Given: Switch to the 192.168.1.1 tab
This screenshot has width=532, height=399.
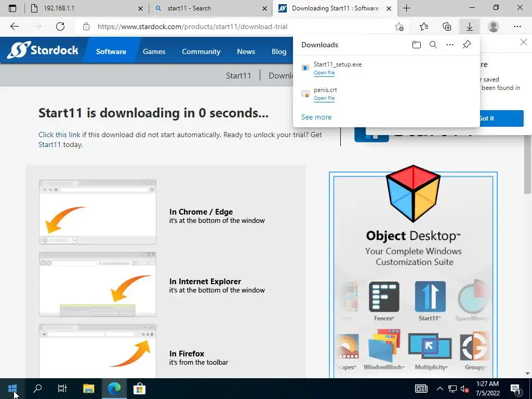Looking at the screenshot, I should (87, 8).
